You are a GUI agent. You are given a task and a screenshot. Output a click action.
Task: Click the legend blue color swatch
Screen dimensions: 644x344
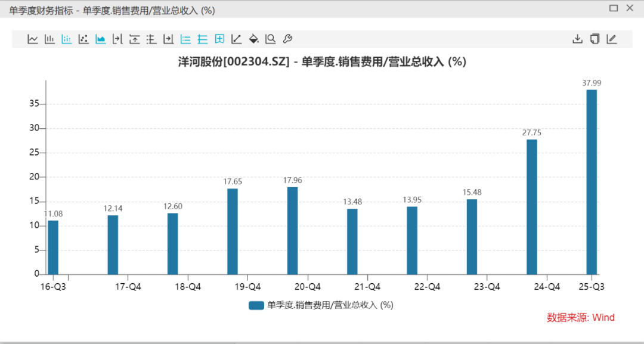click(x=256, y=305)
